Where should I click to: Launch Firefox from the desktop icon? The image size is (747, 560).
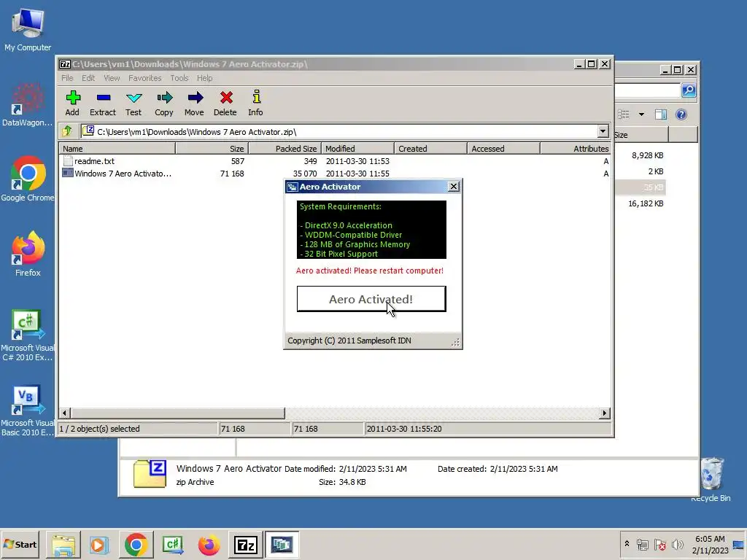(x=28, y=254)
